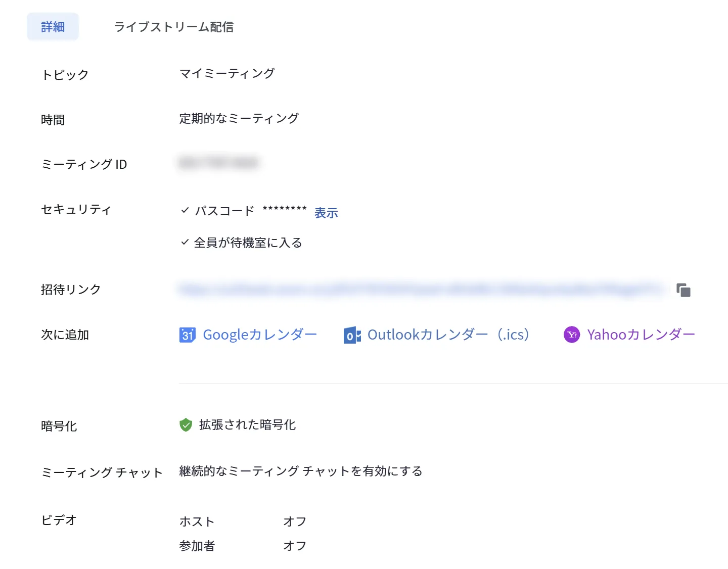Reveal the passcode via 表示 link
This screenshot has width=728, height=569.
326,213
